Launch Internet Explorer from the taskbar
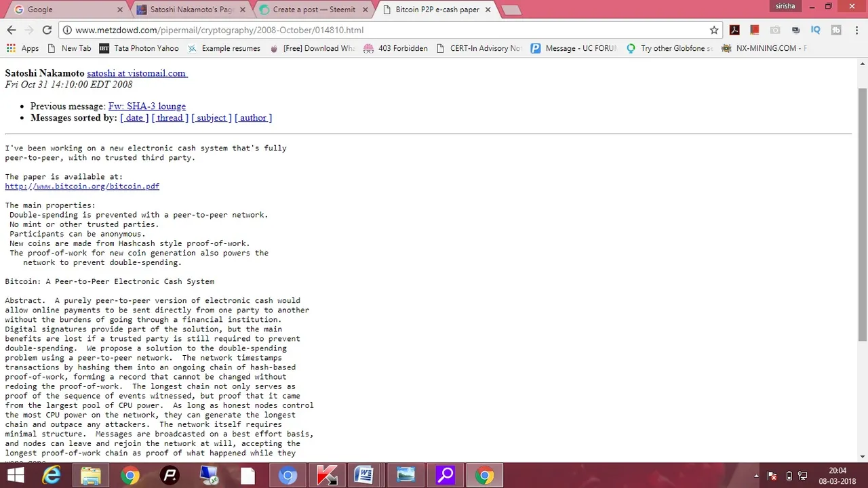Image resolution: width=868 pixels, height=488 pixels. 52,475
